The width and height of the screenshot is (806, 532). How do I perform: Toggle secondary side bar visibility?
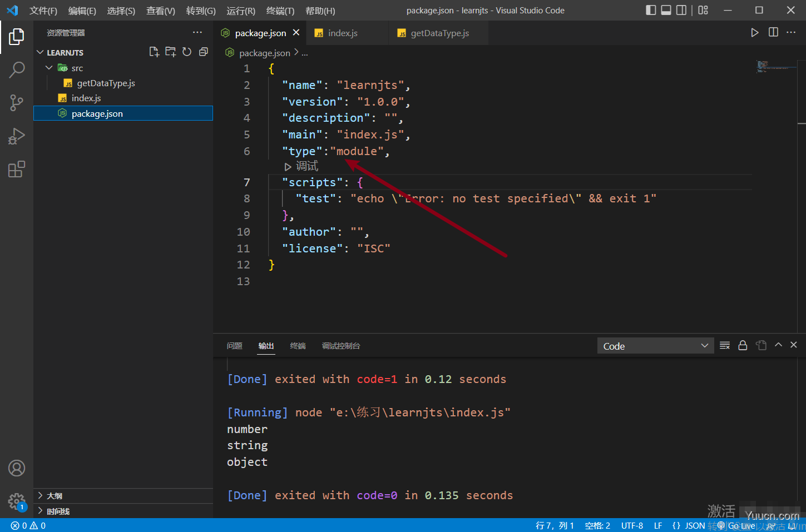[681, 10]
